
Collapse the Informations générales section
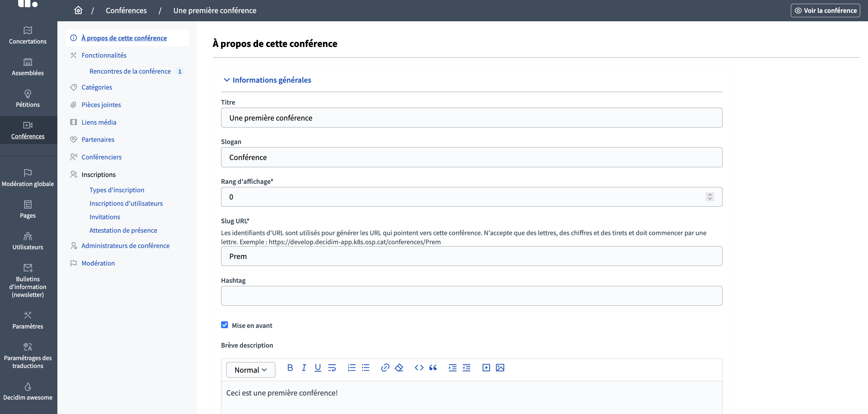point(227,80)
